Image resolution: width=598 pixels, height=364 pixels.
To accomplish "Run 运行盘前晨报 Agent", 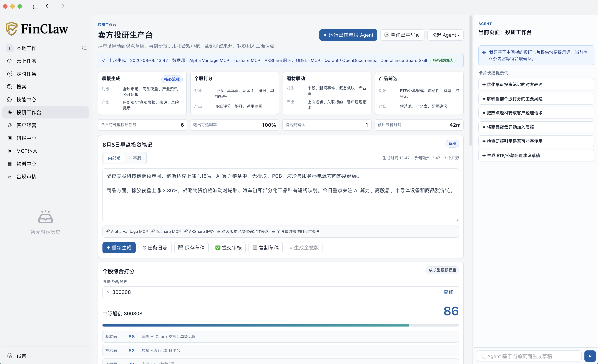I will click(x=348, y=35).
